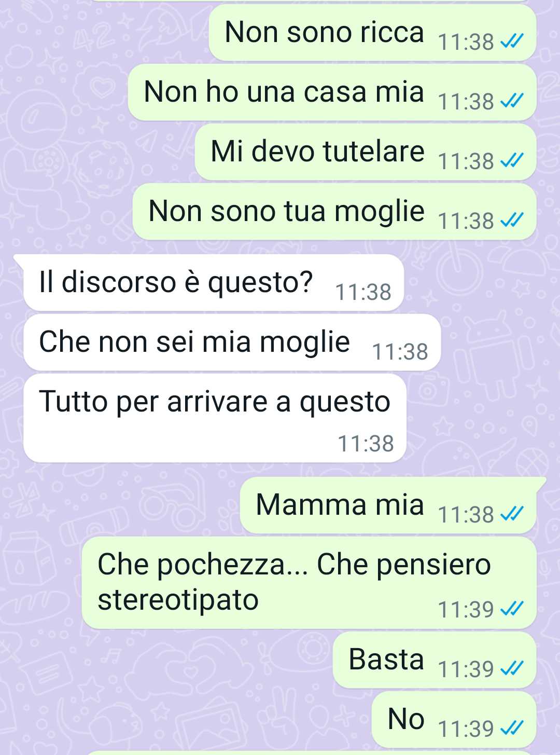
Task: Click read ticks on 'Non ho una casa mia'
Action: pyautogui.click(x=512, y=101)
